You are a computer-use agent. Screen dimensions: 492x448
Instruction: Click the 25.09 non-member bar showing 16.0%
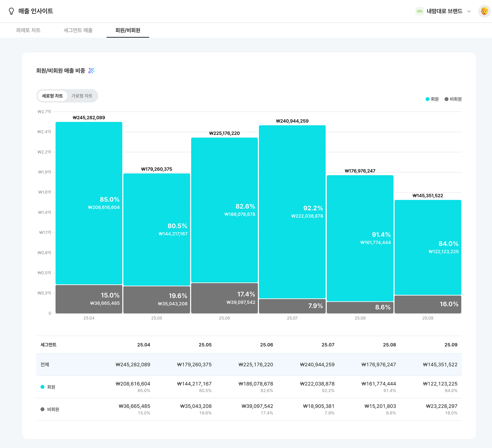click(428, 305)
